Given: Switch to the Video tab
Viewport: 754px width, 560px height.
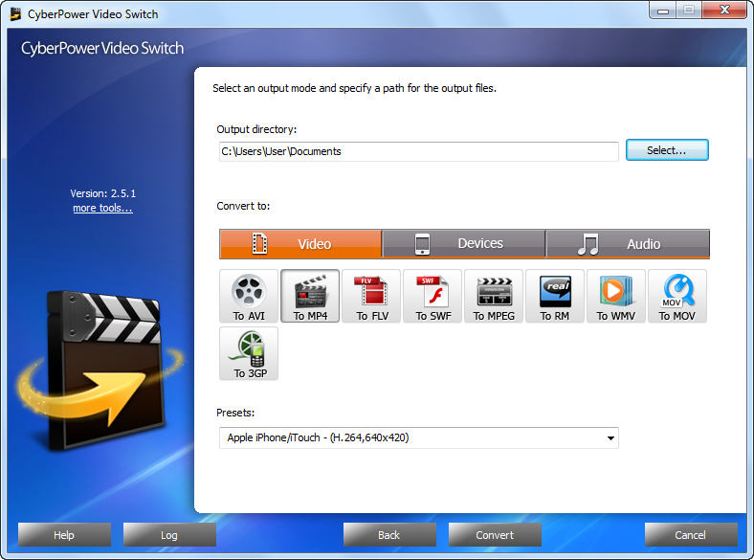Looking at the screenshot, I should point(300,244).
